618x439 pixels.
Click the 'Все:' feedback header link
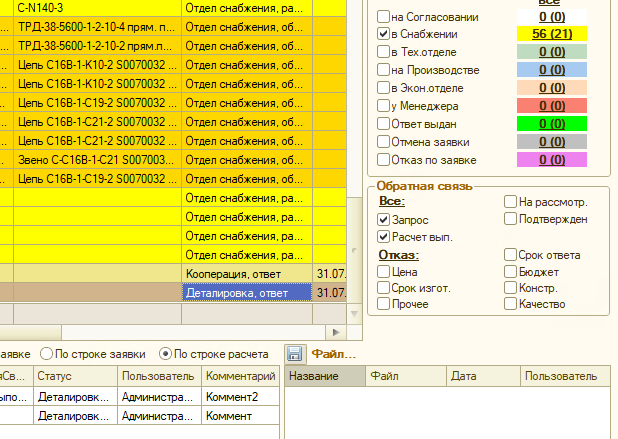tap(392, 201)
